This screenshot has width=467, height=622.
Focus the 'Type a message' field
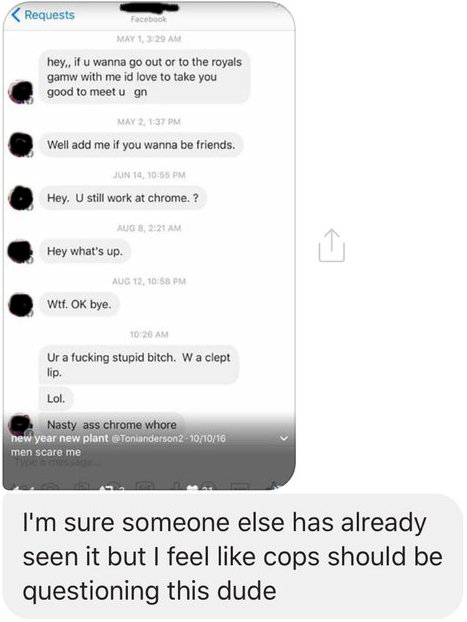[x=54, y=462]
